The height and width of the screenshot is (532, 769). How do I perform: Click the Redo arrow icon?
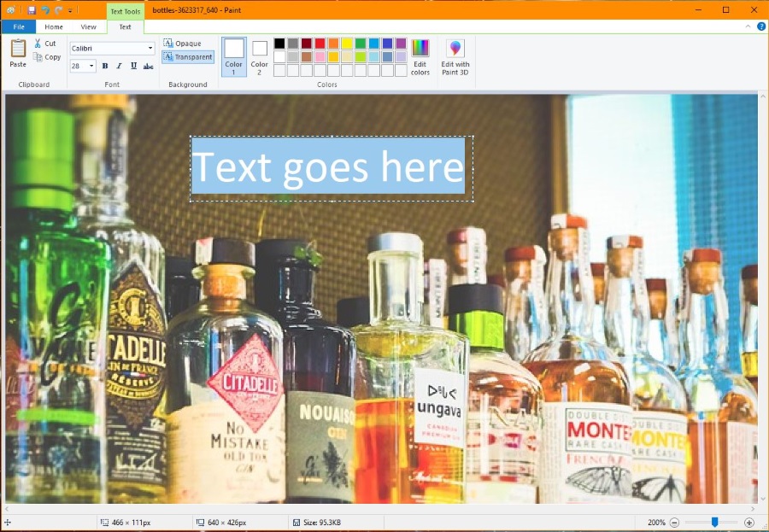(59, 10)
